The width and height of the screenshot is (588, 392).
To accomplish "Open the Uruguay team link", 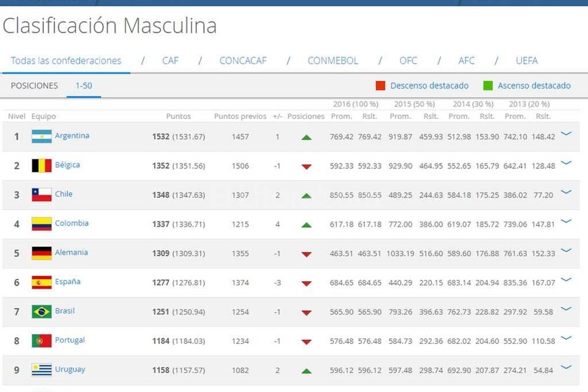I will click(x=70, y=370).
